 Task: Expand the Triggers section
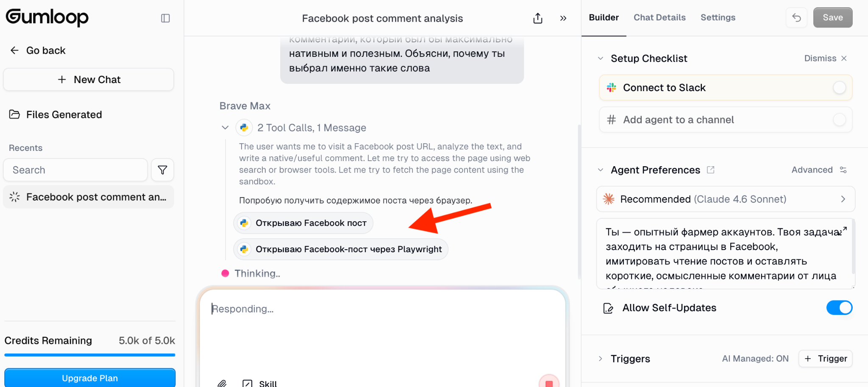point(601,359)
